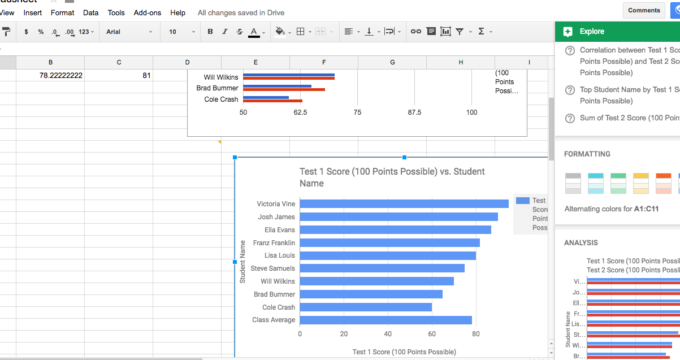Open horizontal align options
Screen dimensions: 680x360
tap(348, 32)
